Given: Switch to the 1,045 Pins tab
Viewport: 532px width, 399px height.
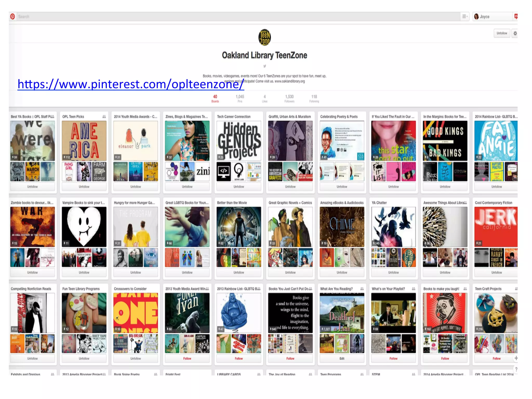Looking at the screenshot, I should coord(240,98).
